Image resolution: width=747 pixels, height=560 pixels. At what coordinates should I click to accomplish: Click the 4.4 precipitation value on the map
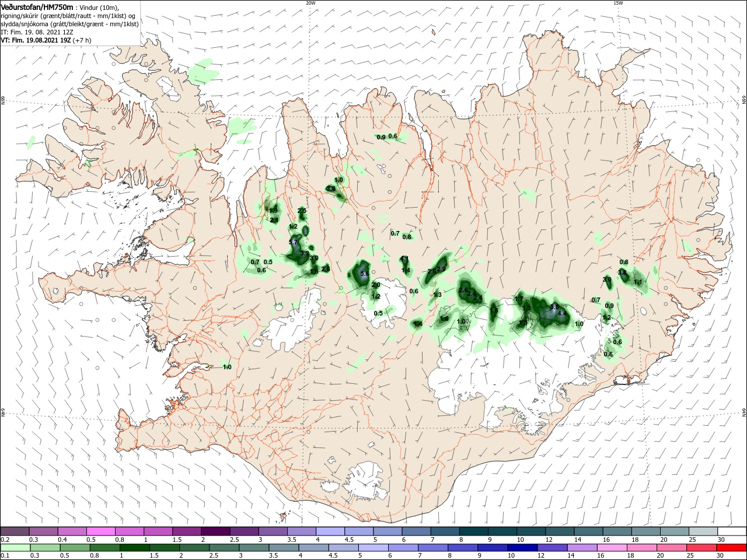click(x=562, y=313)
